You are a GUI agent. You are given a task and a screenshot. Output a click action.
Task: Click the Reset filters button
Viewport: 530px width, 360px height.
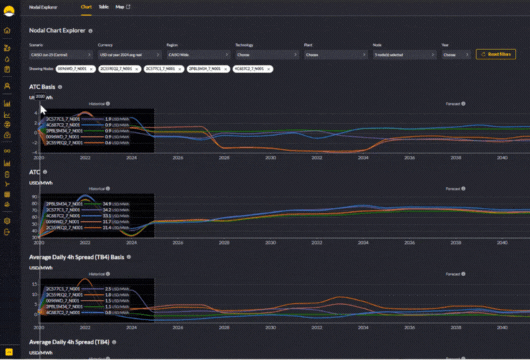(x=496, y=54)
